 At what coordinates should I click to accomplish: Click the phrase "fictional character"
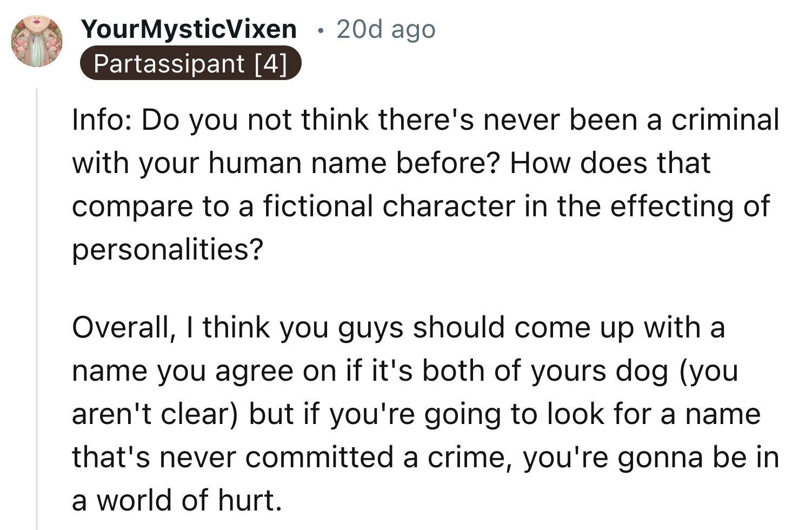(x=389, y=206)
